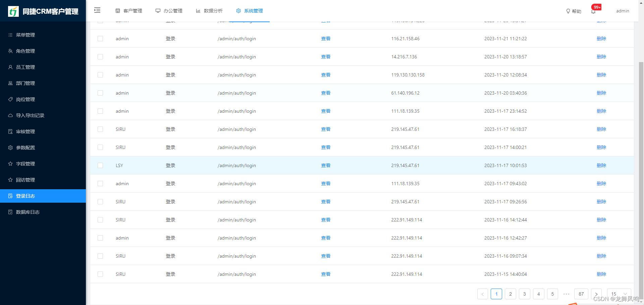The image size is (644, 305).
Task: Click the 菜单管理 list icon
Action: tap(10, 35)
